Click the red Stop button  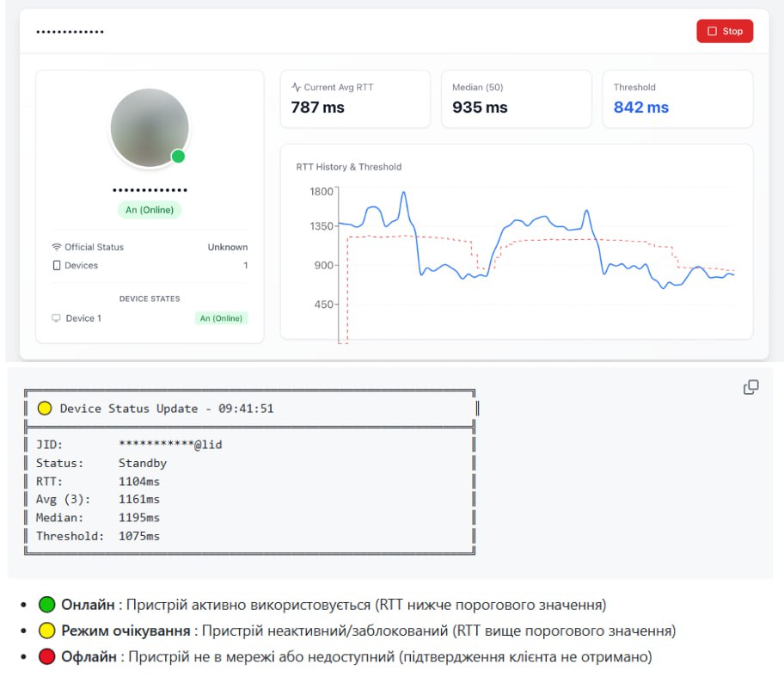[x=725, y=31]
